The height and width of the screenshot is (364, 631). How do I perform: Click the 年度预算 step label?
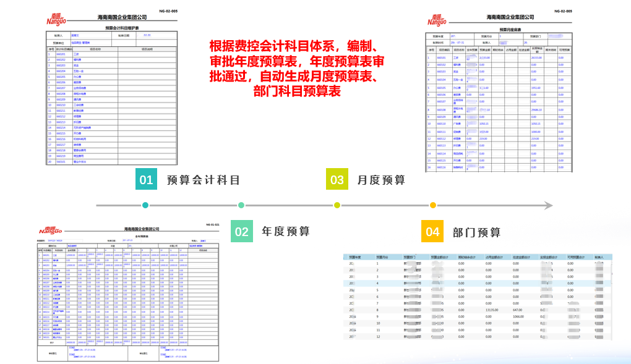286,232
